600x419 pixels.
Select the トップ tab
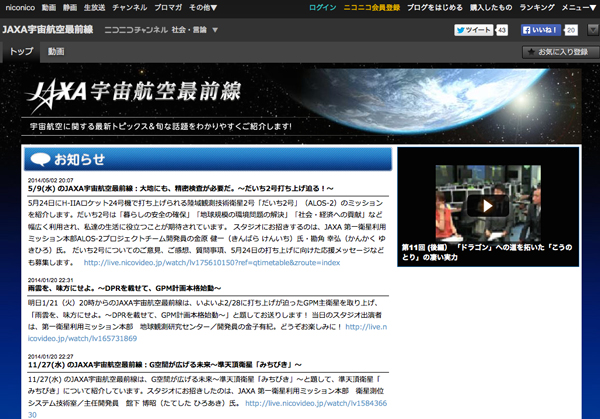[x=20, y=51]
